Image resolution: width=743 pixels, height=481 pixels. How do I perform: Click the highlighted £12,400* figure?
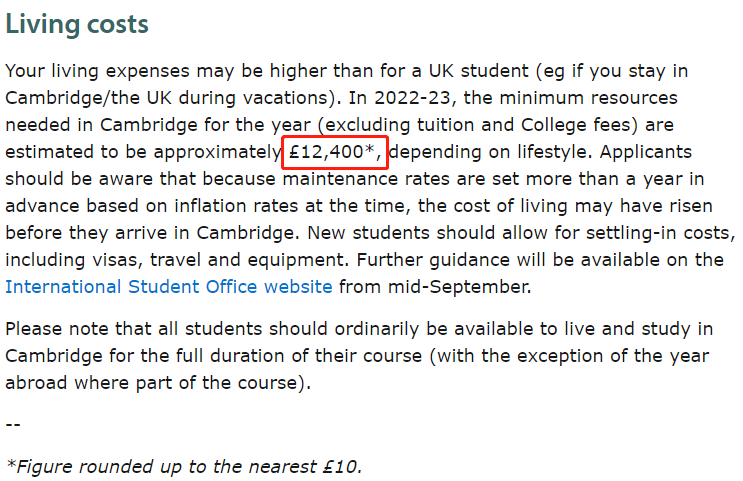335,152
